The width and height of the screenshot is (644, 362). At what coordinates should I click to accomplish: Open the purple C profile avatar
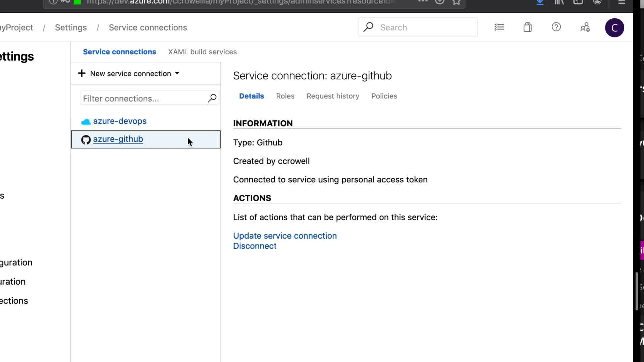click(614, 27)
